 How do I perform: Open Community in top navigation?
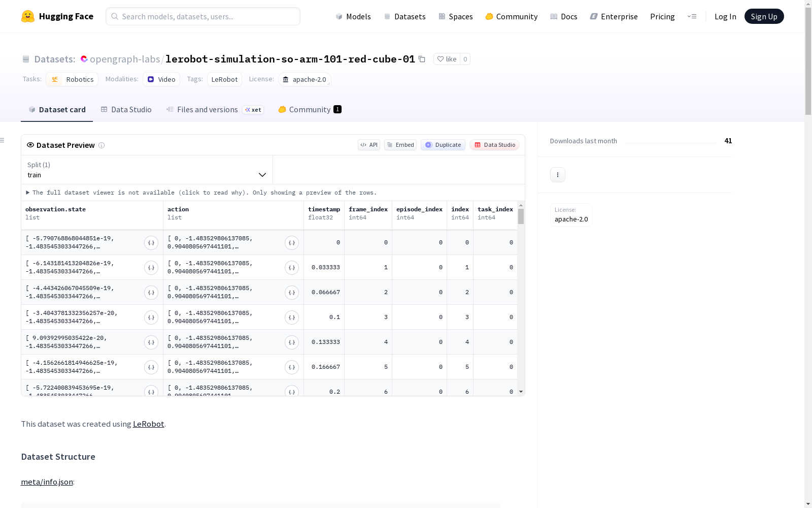click(x=512, y=16)
